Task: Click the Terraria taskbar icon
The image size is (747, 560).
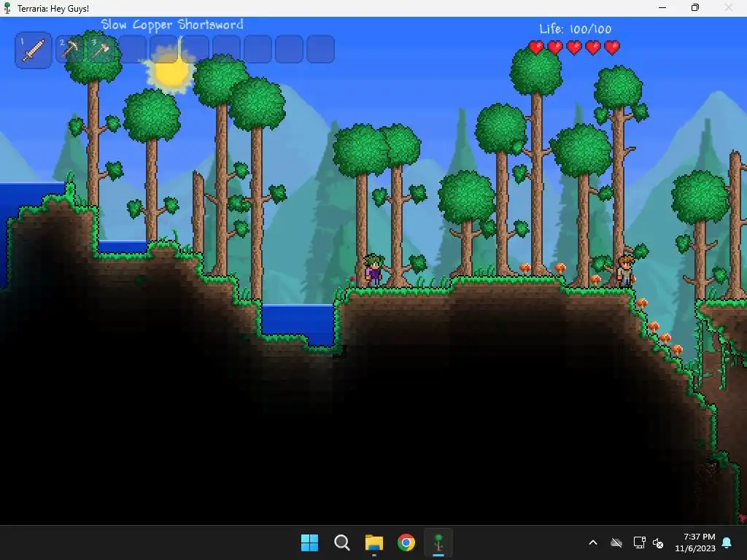Action: [438, 542]
